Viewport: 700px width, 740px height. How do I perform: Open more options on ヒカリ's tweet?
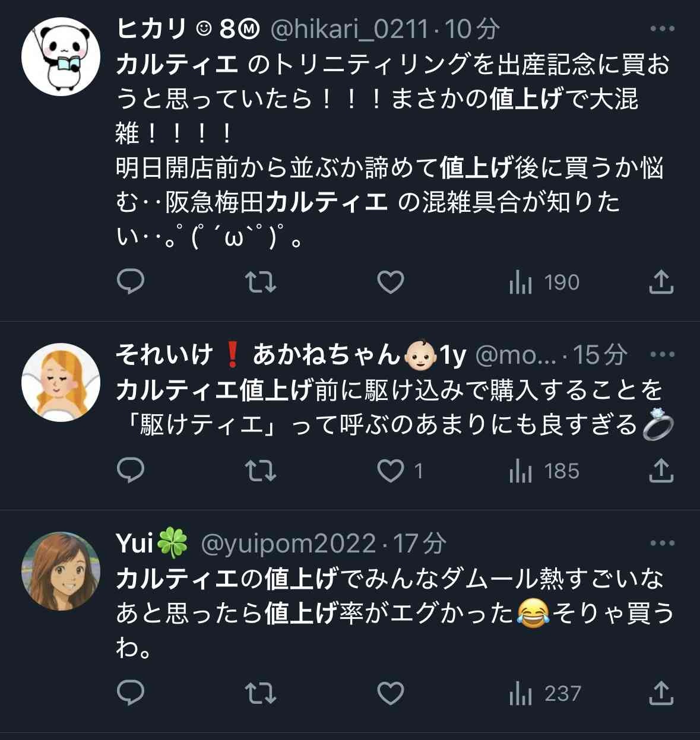coord(662,28)
